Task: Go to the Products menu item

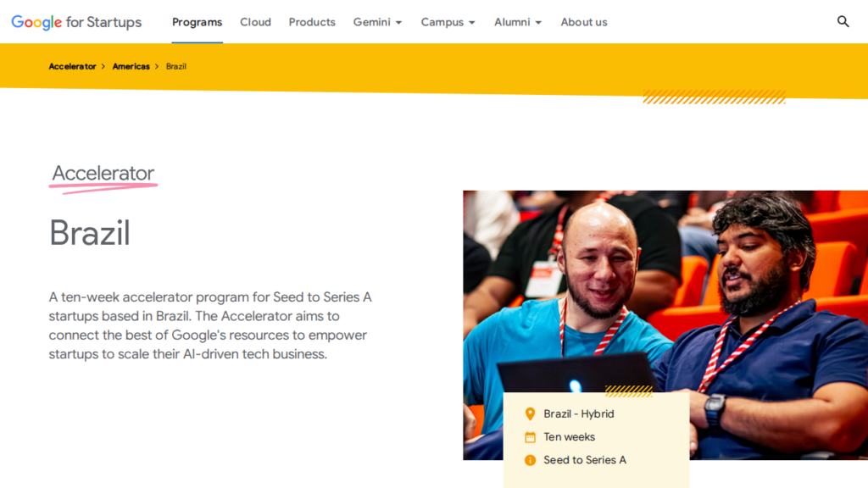Action: pyautogui.click(x=312, y=22)
